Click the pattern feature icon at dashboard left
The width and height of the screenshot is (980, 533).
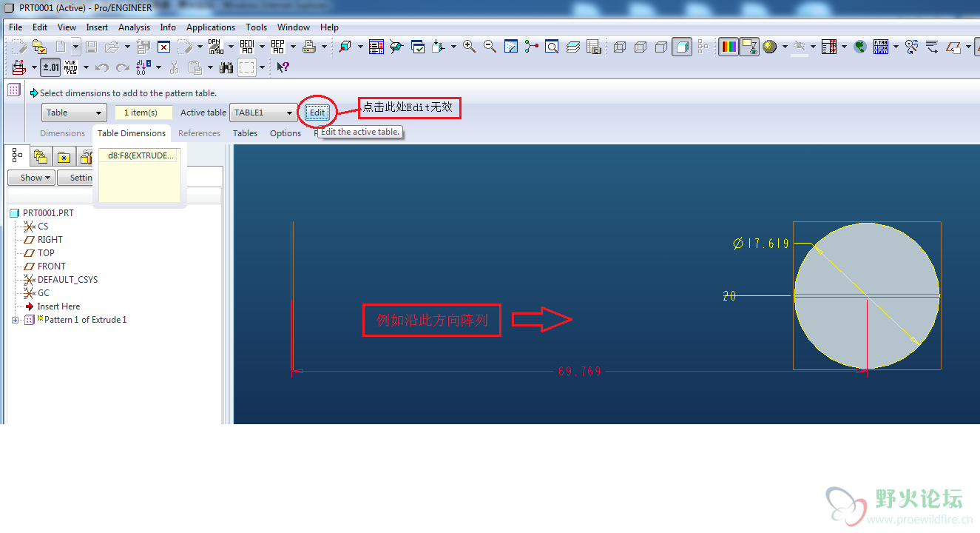point(14,90)
